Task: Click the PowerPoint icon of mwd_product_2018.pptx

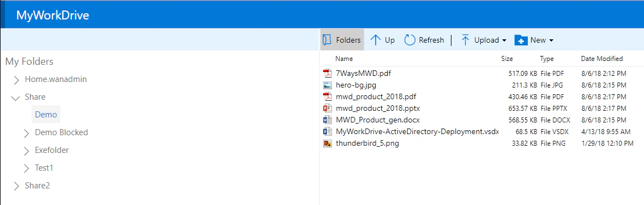Action: coord(328,108)
